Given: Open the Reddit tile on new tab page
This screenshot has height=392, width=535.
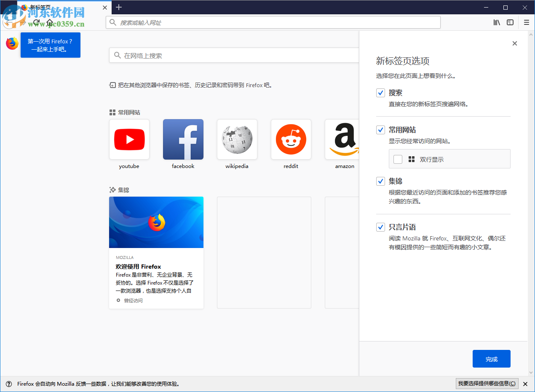Looking at the screenshot, I should tap(291, 139).
